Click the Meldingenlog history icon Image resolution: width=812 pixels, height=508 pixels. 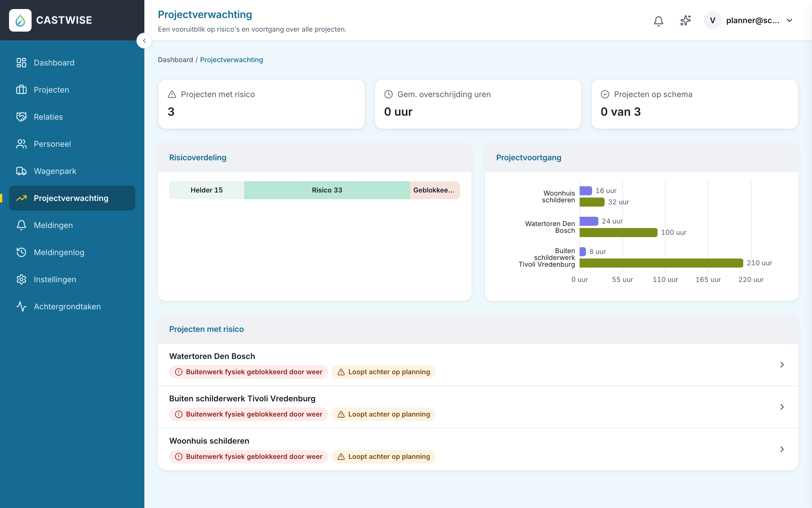point(21,252)
